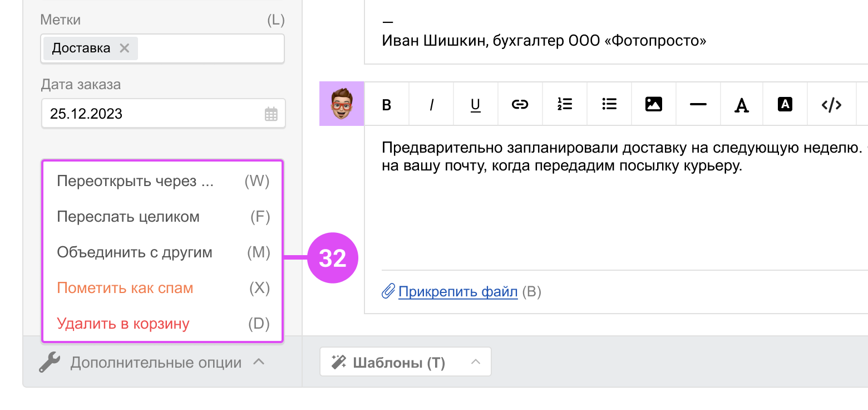Create a bulleted list
The image size is (868, 410).
[x=609, y=104]
